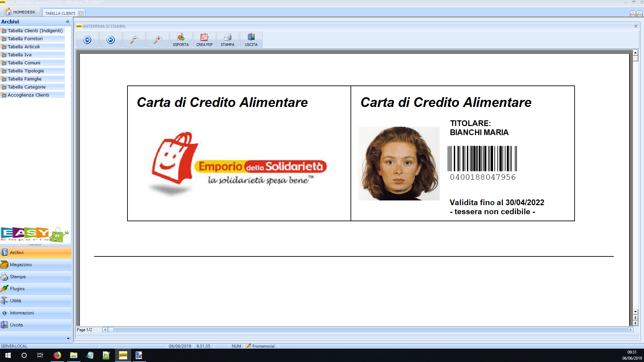
Task: Click the Emporio della Solidarietà logo
Action: coord(237,163)
